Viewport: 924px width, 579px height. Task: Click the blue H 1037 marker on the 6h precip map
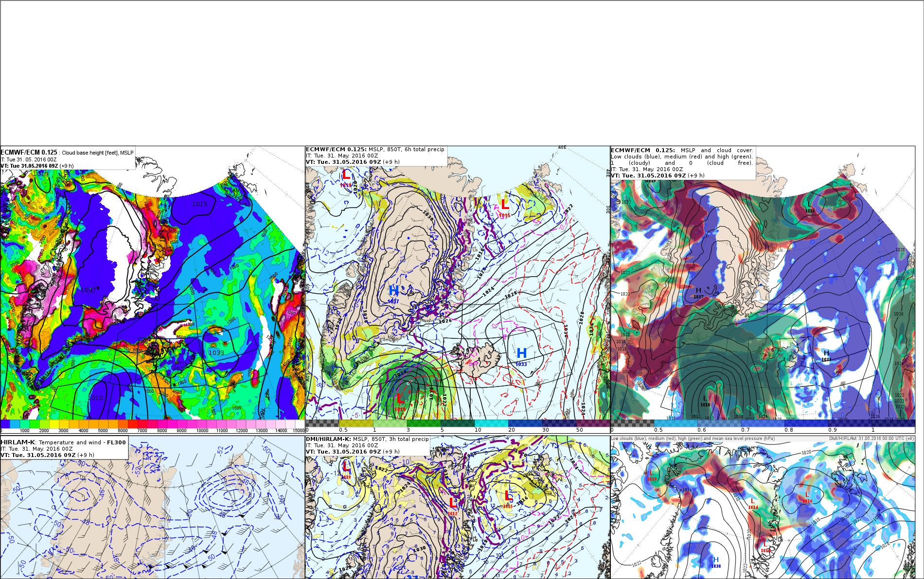point(393,294)
